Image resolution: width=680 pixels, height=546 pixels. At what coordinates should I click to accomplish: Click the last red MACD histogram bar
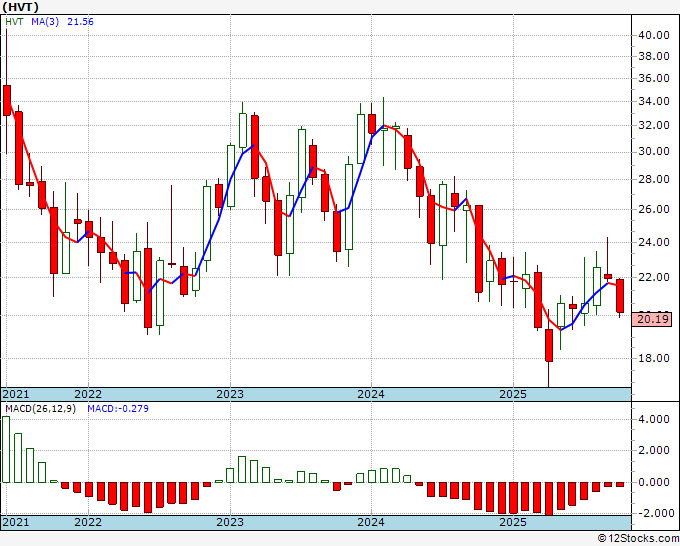pos(620,484)
